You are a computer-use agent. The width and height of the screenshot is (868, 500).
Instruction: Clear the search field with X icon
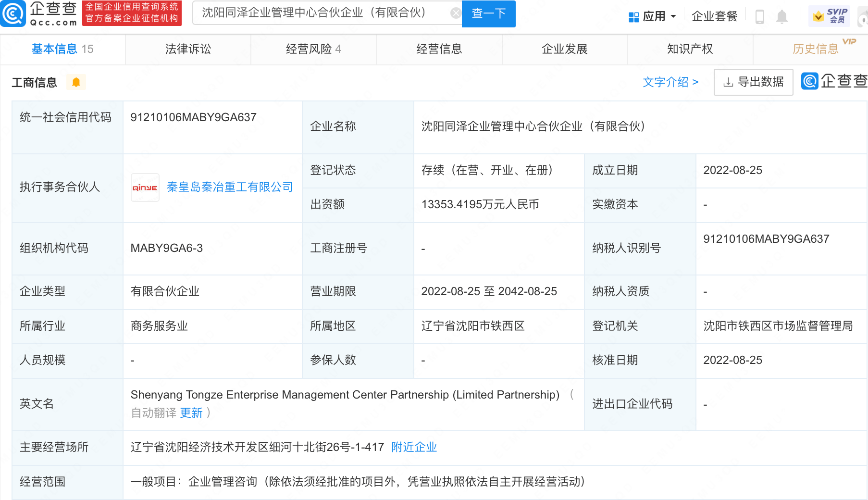coord(455,13)
